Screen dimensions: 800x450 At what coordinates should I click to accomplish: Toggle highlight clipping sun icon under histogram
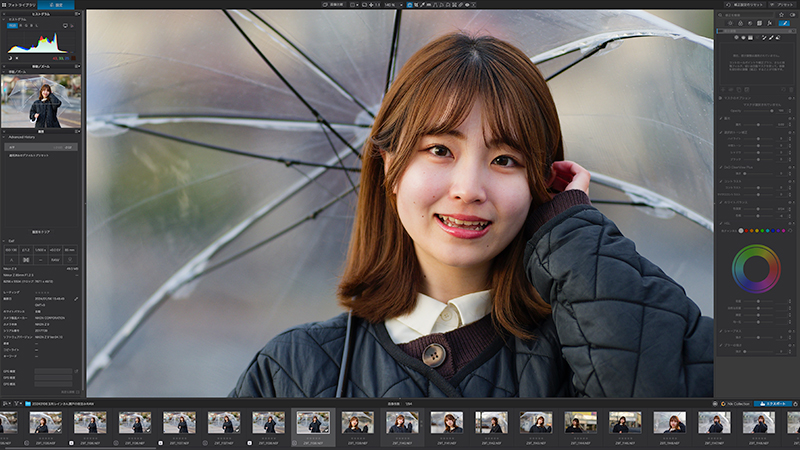(x=17, y=58)
